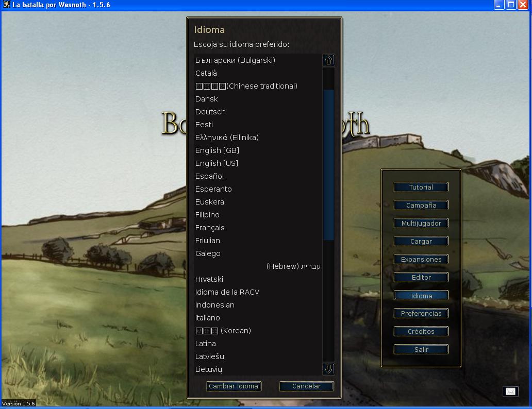532x409 pixels.
Task: Choose Dansk from the language list
Action: pyautogui.click(x=258, y=99)
